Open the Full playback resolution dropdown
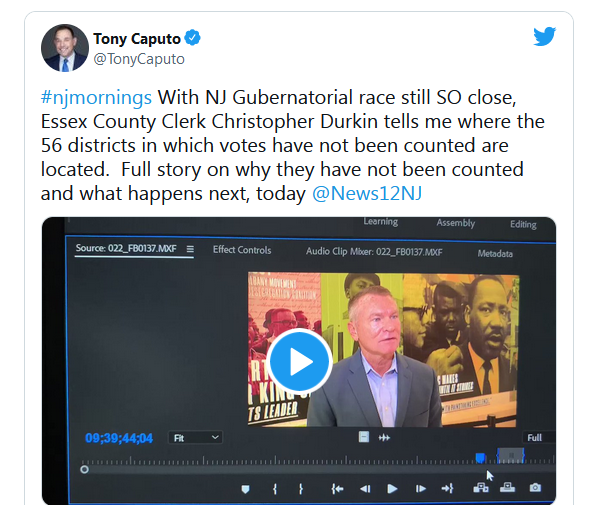590x505 pixels. click(x=538, y=438)
